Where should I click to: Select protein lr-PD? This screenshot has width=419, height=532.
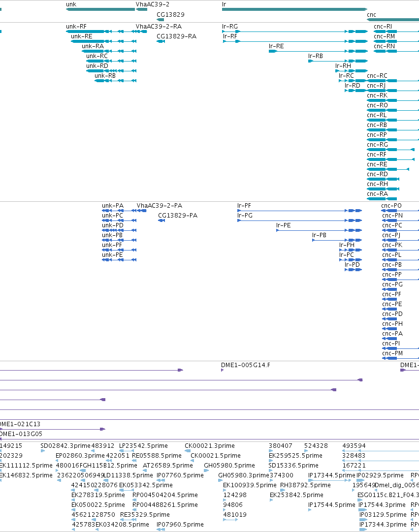[x=352, y=265]
